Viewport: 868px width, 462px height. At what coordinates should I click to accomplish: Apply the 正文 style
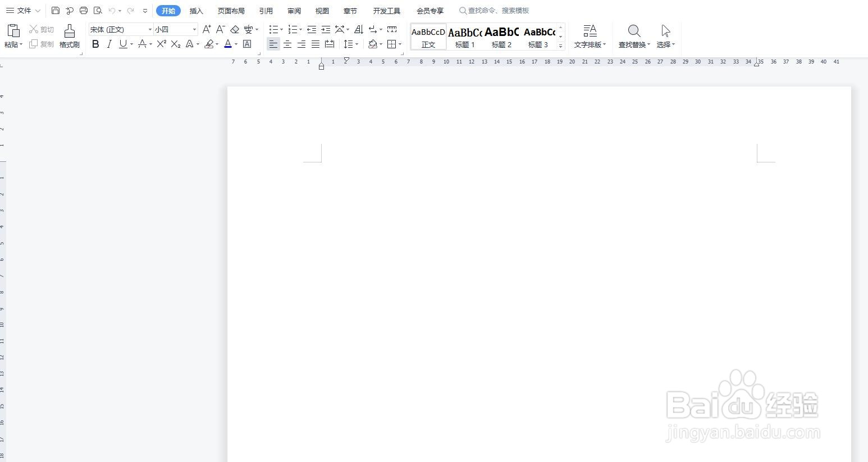(428, 37)
